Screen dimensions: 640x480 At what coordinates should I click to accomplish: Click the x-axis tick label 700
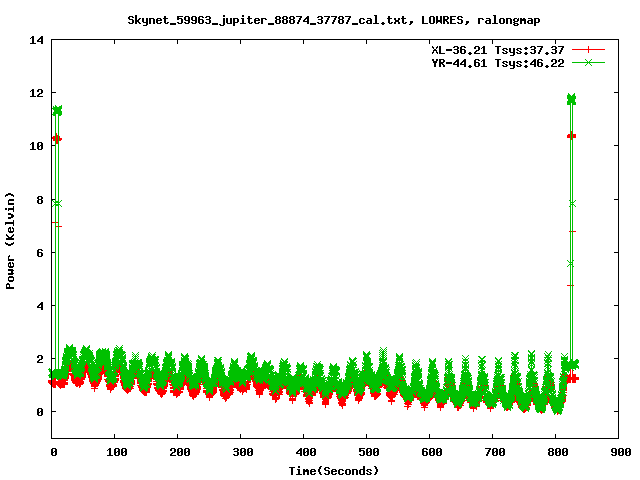coord(495,452)
